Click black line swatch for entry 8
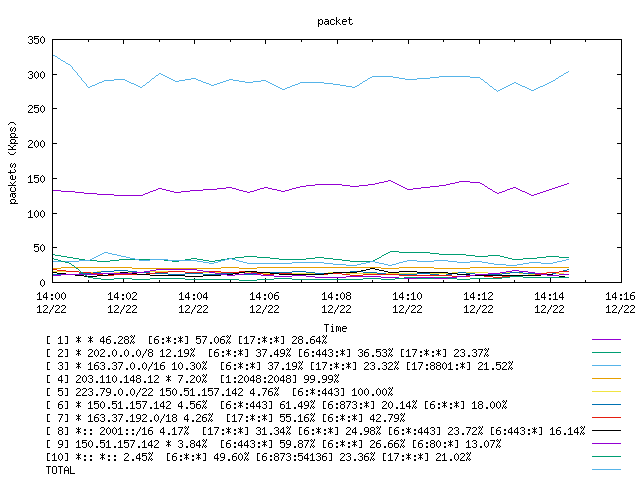Viewport: 640px width, 480px height. point(606,431)
